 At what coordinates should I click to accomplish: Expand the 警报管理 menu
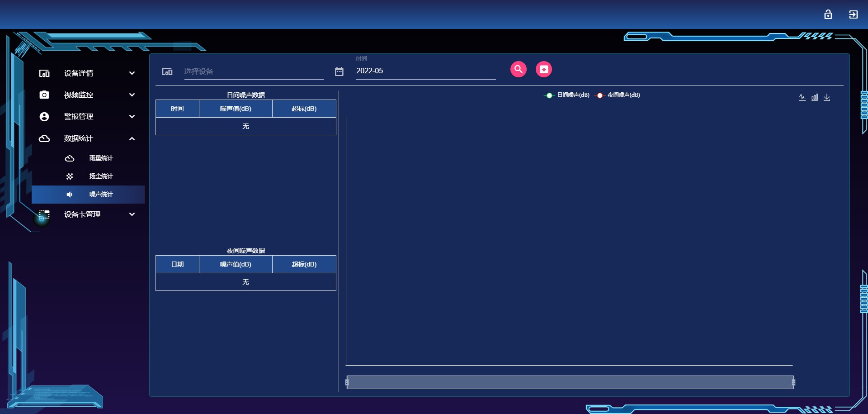tap(87, 117)
